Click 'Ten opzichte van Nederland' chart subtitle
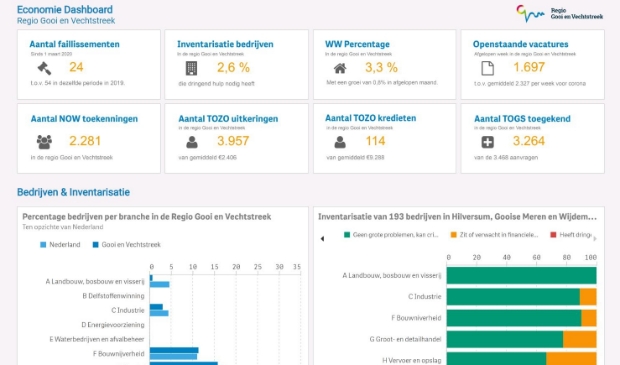Screen dimensions: 620x365 point(63,227)
